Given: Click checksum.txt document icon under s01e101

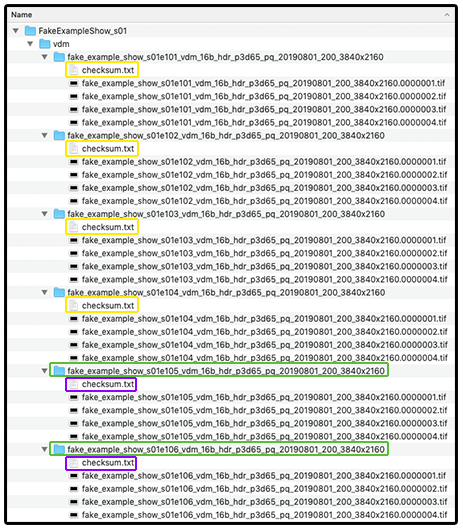Looking at the screenshot, I should point(73,70).
